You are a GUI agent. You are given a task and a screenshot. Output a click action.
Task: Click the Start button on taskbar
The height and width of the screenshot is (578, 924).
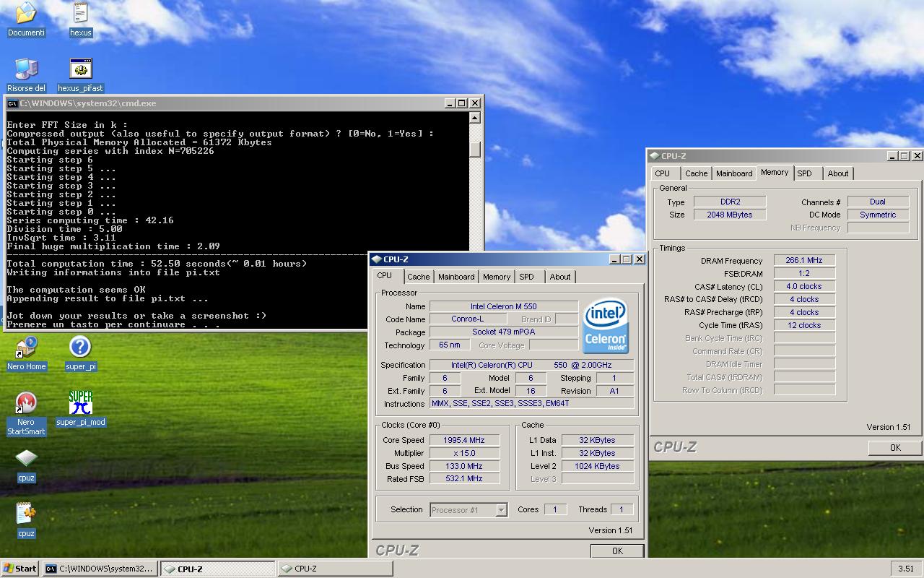[x=19, y=569]
